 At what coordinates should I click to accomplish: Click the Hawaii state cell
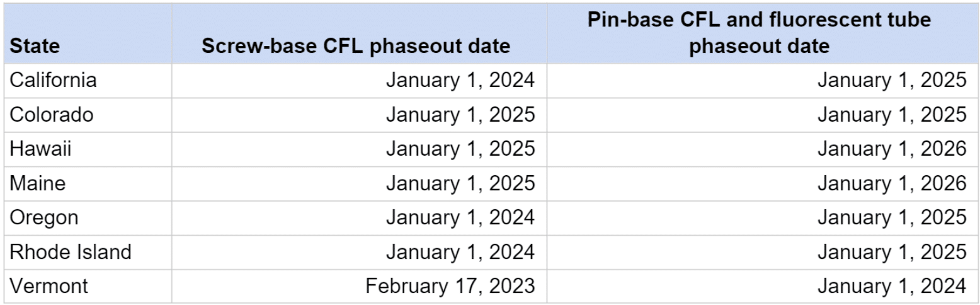40,149
